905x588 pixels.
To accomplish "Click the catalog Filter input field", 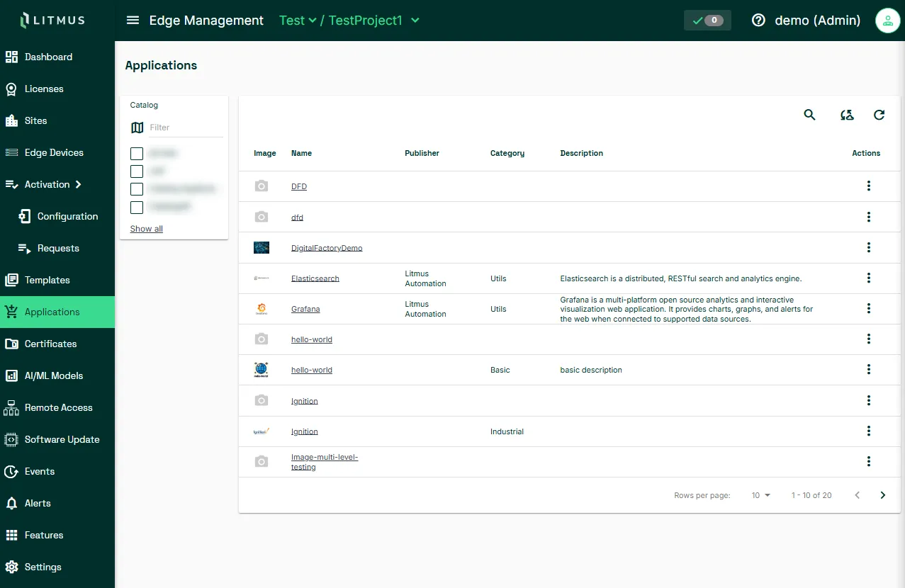I will (186, 128).
